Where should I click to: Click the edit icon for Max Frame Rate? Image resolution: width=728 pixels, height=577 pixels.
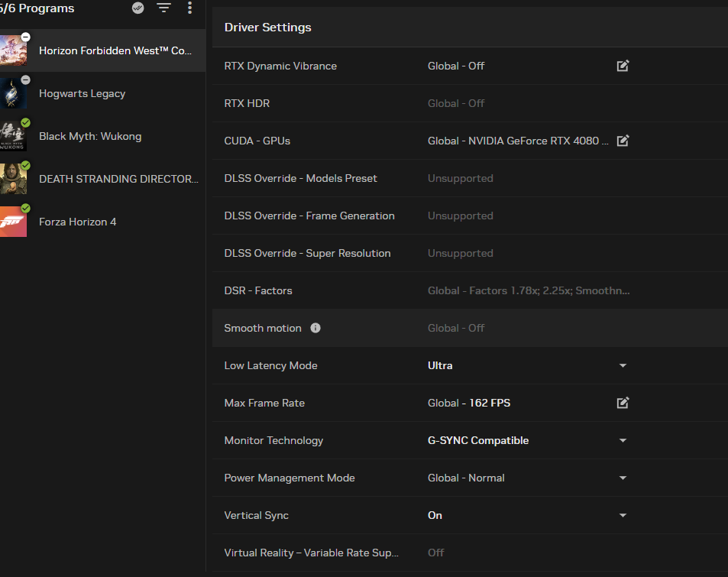click(x=623, y=402)
